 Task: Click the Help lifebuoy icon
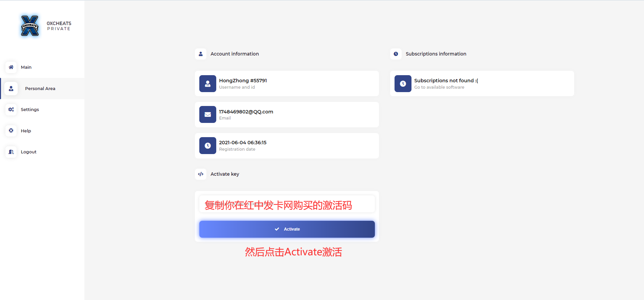point(11,130)
